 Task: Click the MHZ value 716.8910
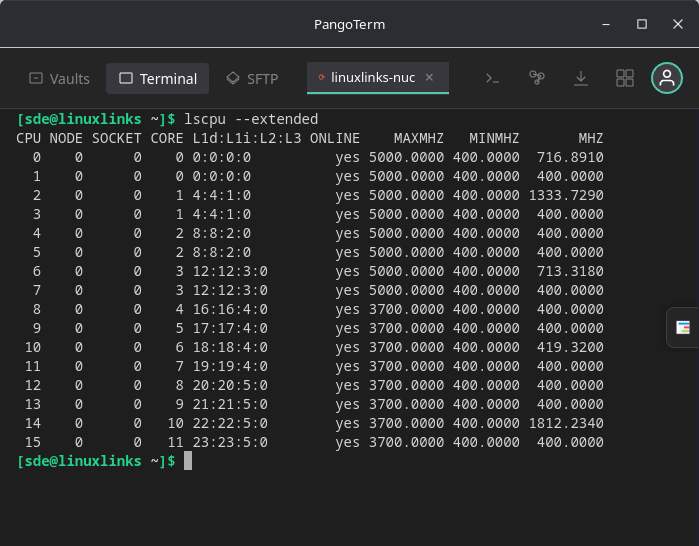pos(570,157)
